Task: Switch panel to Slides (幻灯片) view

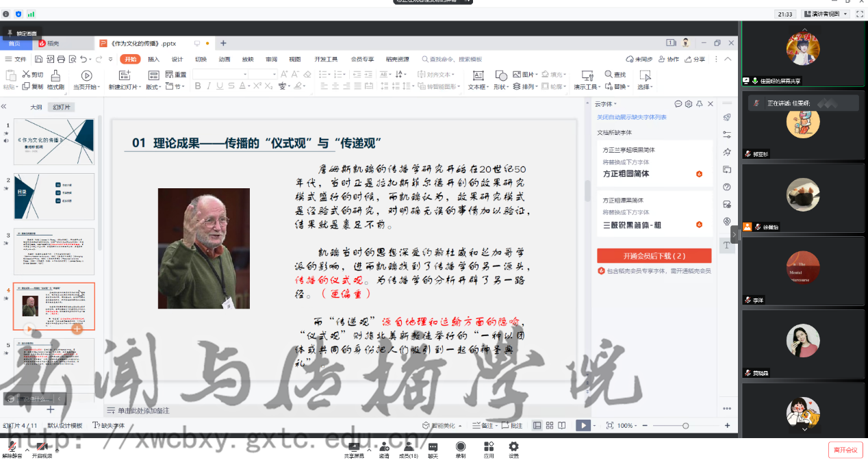Action: tap(62, 107)
